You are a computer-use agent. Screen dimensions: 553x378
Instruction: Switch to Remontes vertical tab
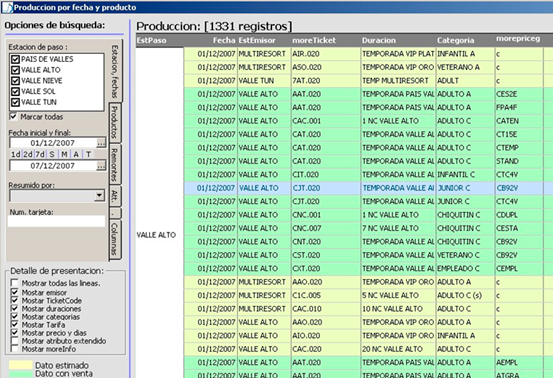point(114,164)
